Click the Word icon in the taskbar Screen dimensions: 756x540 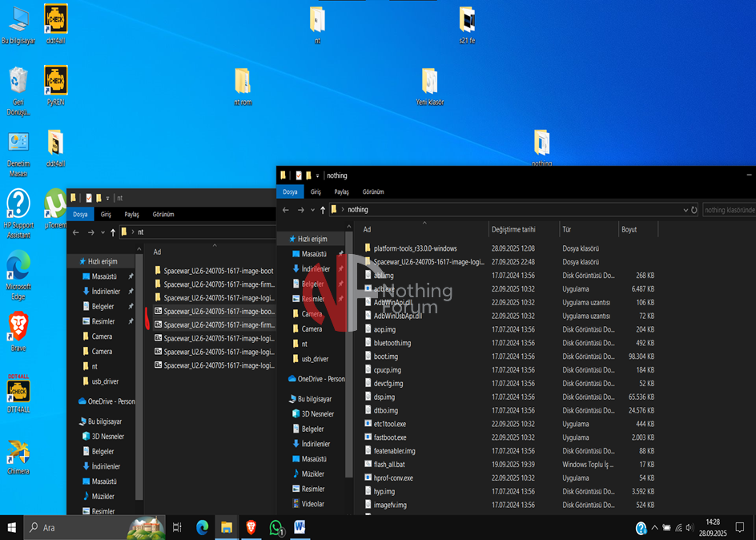300,527
